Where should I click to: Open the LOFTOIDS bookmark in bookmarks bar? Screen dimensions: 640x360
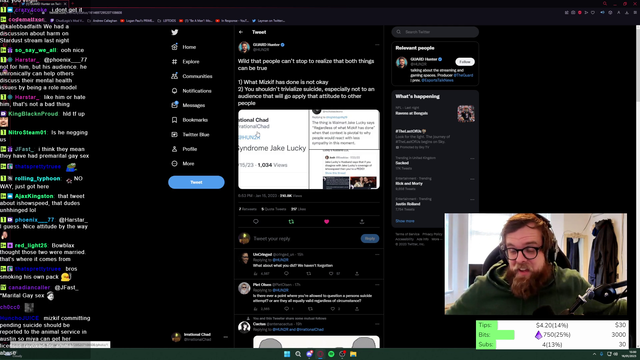(x=167, y=20)
